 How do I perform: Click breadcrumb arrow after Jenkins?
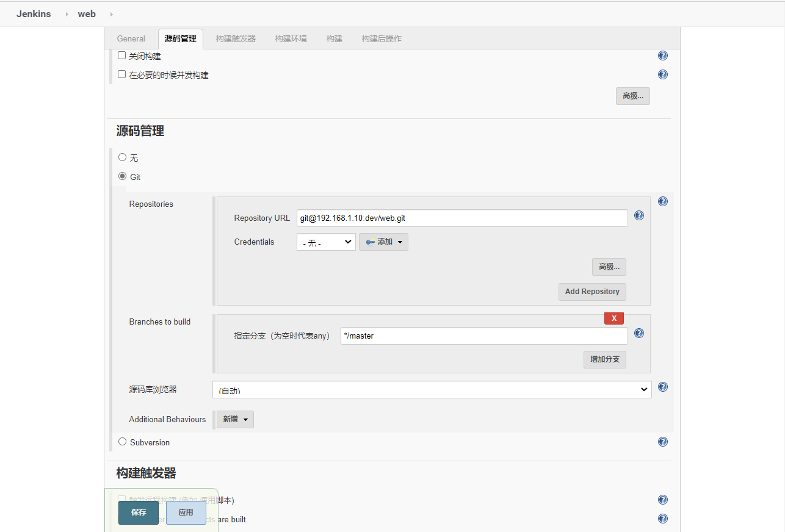[x=67, y=14]
